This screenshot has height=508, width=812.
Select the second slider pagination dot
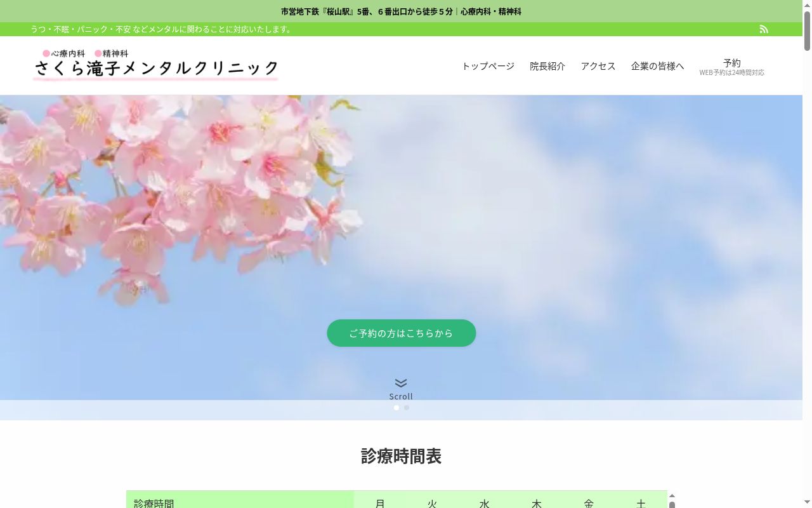(x=407, y=408)
